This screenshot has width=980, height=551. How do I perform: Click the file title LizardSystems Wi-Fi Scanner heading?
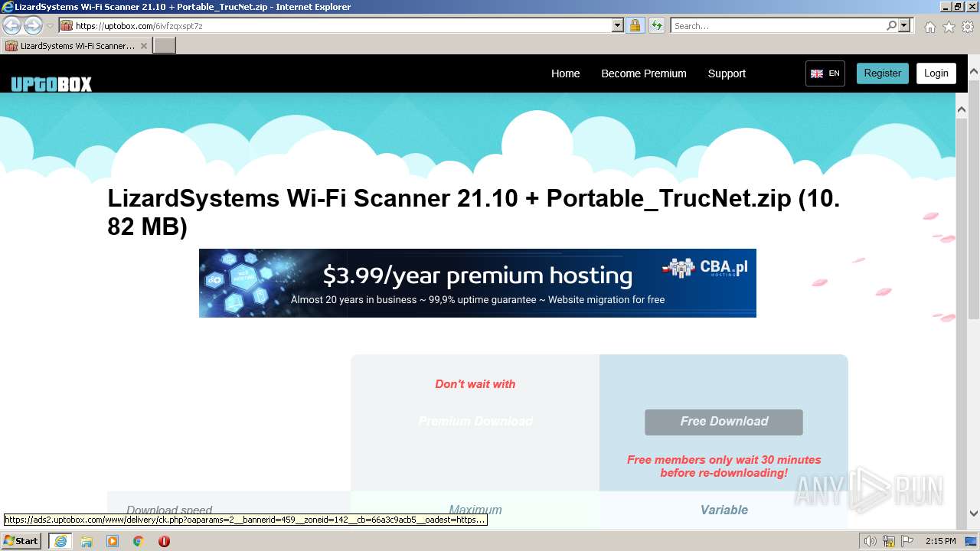(474, 212)
